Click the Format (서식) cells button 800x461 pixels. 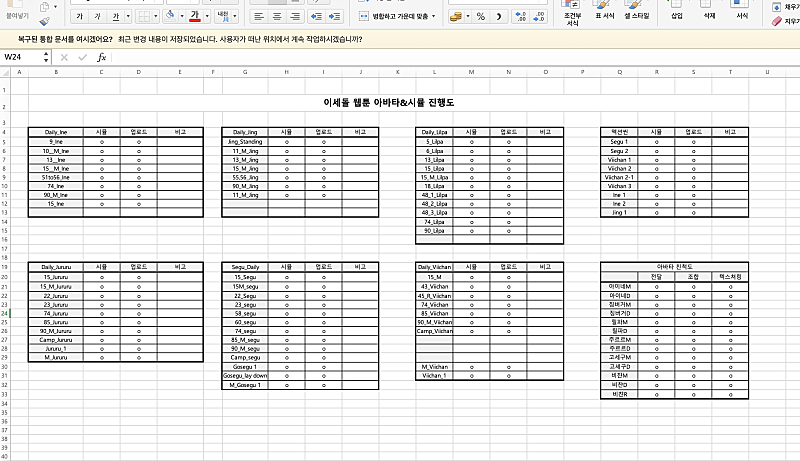coord(742,10)
